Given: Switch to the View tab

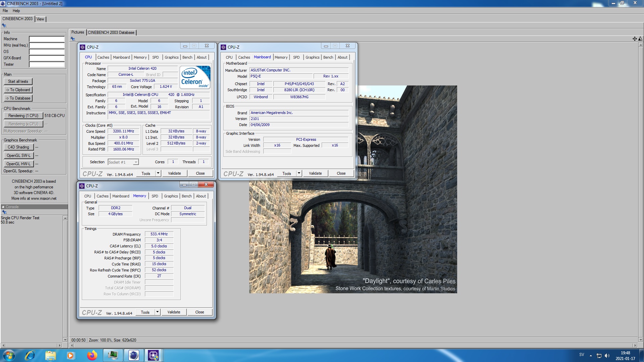Looking at the screenshot, I should pos(40,19).
